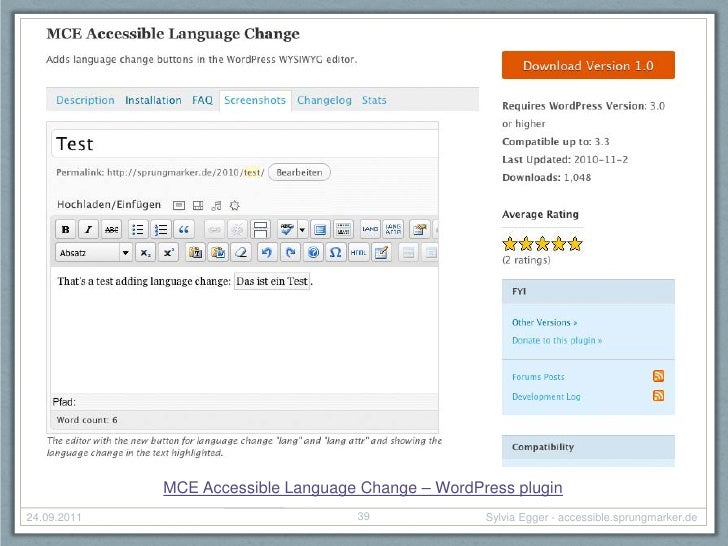728x546 pixels.
Task: Apply italic formatting button
Action: pyautogui.click(x=88, y=229)
